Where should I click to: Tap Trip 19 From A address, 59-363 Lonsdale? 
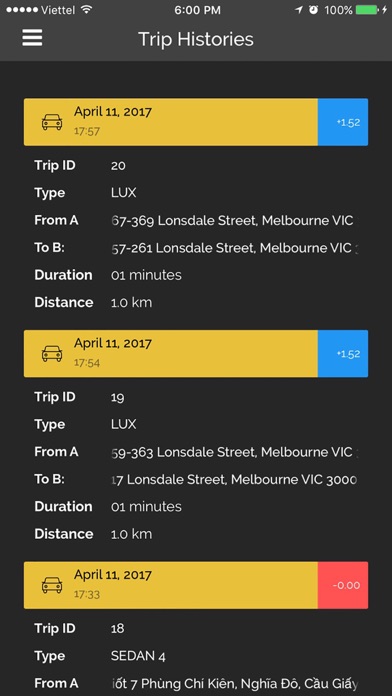(234, 452)
